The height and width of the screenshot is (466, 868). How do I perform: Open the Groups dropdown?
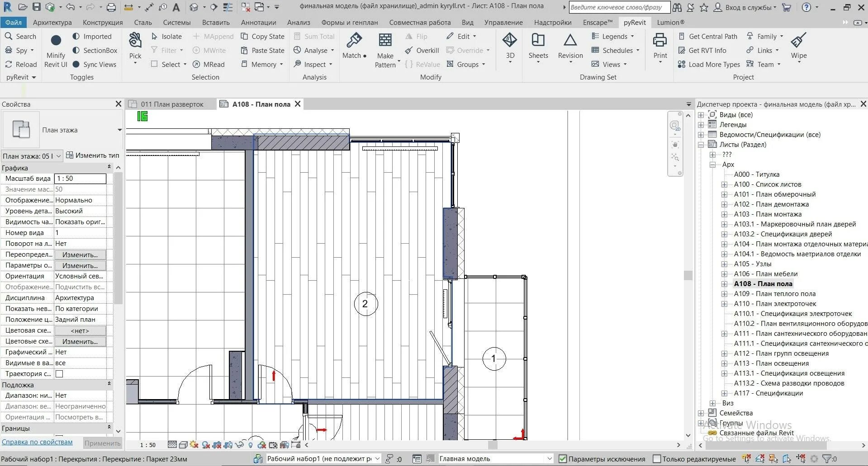point(465,64)
